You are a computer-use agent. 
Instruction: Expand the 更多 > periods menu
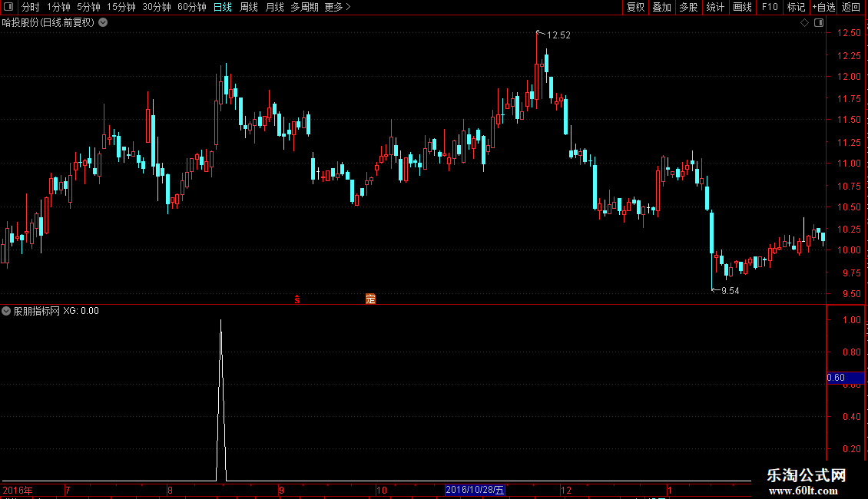coord(338,7)
